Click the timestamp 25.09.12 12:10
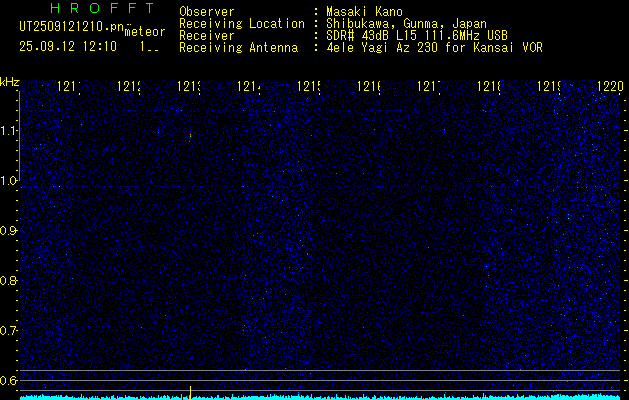Screen dimensions: 629x400 click(x=68, y=47)
